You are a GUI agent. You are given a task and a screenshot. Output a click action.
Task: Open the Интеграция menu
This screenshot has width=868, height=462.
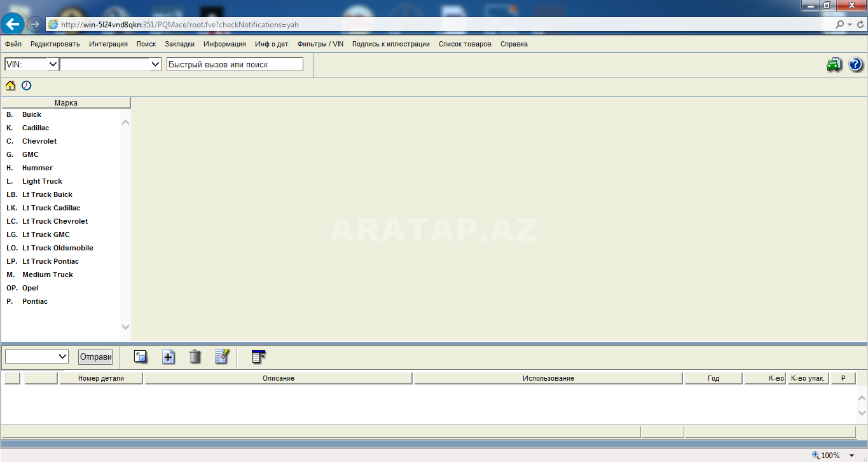point(108,44)
